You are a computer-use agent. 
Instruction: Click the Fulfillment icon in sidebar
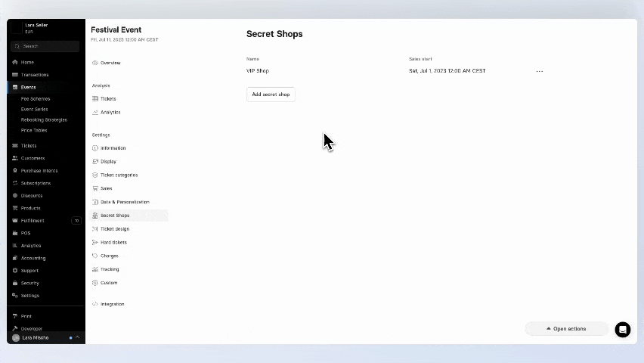[x=15, y=221]
